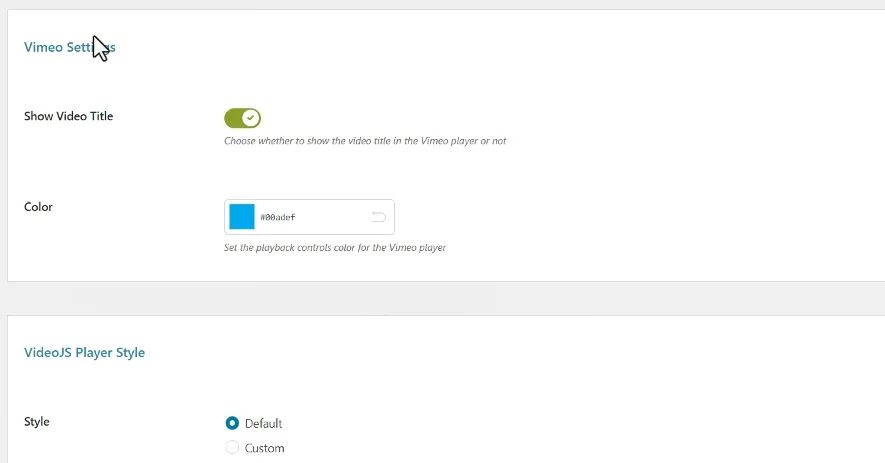
Task: Open the blue Vimeo color swatch
Action: coord(242,217)
